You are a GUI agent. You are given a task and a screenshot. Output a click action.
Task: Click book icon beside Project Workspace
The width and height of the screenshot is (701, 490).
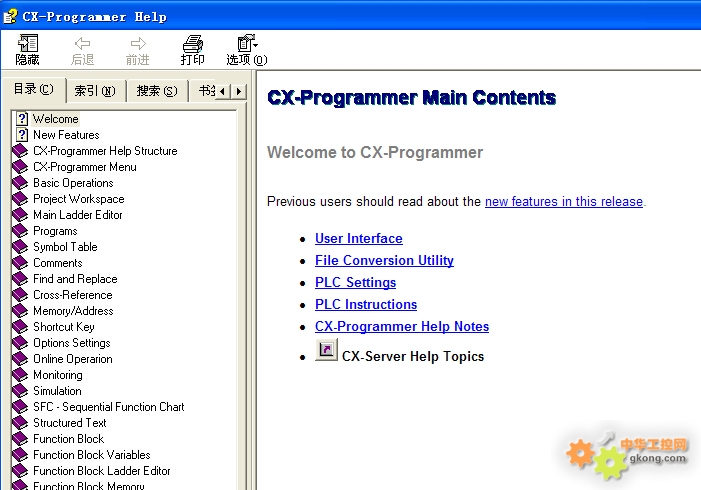(x=20, y=199)
